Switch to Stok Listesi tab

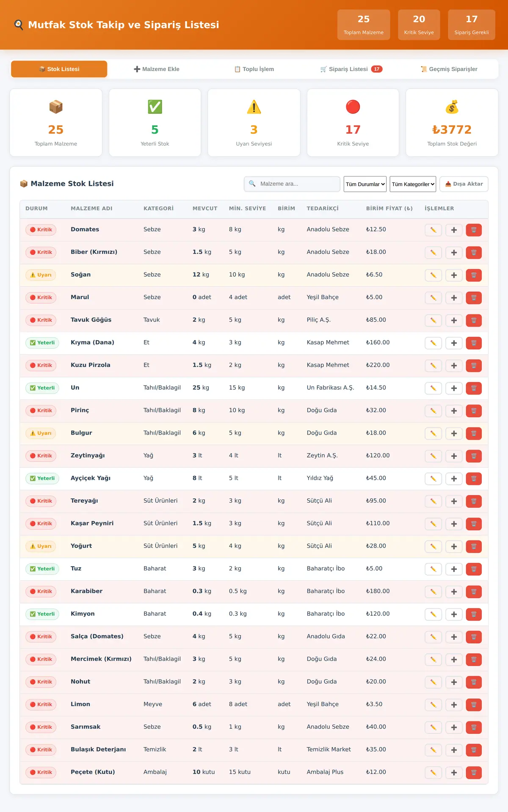pos(59,69)
